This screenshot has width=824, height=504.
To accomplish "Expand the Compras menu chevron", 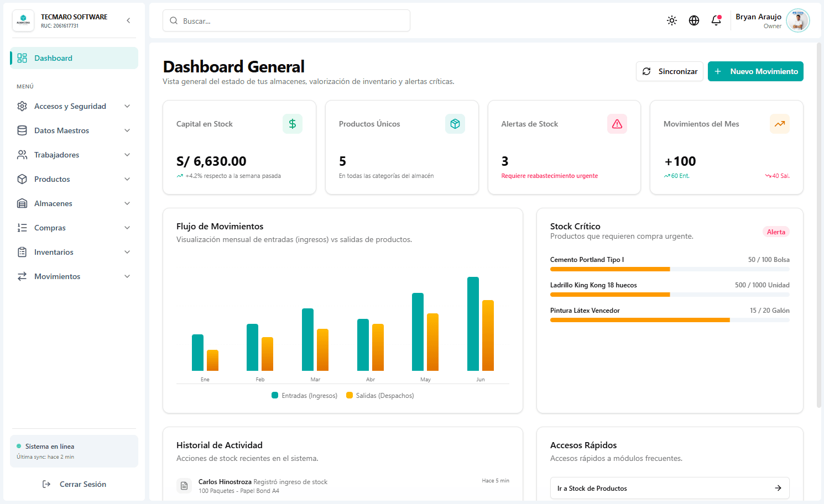I will pos(127,228).
